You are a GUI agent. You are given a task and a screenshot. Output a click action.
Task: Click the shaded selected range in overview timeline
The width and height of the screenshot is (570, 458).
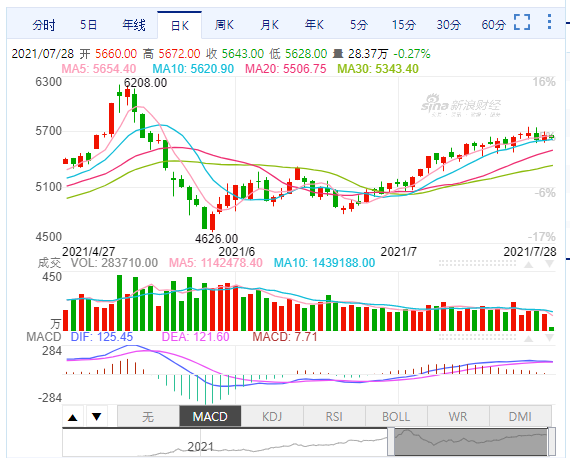pyautogui.click(x=471, y=442)
